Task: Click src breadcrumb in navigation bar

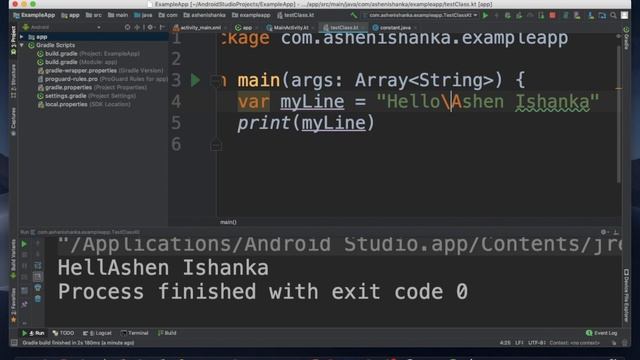Action: tap(93, 16)
